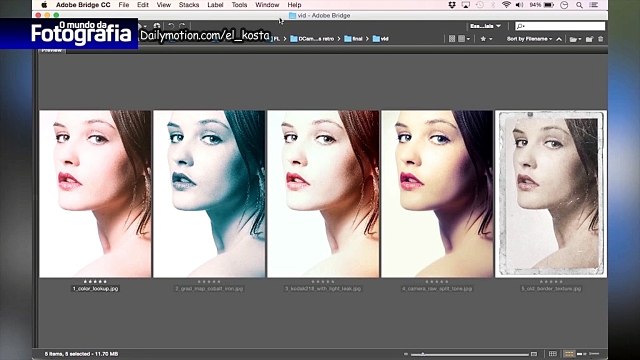Switch to view content as thumbnails
The height and width of the screenshot is (360, 640).
pyautogui.click(x=569, y=354)
